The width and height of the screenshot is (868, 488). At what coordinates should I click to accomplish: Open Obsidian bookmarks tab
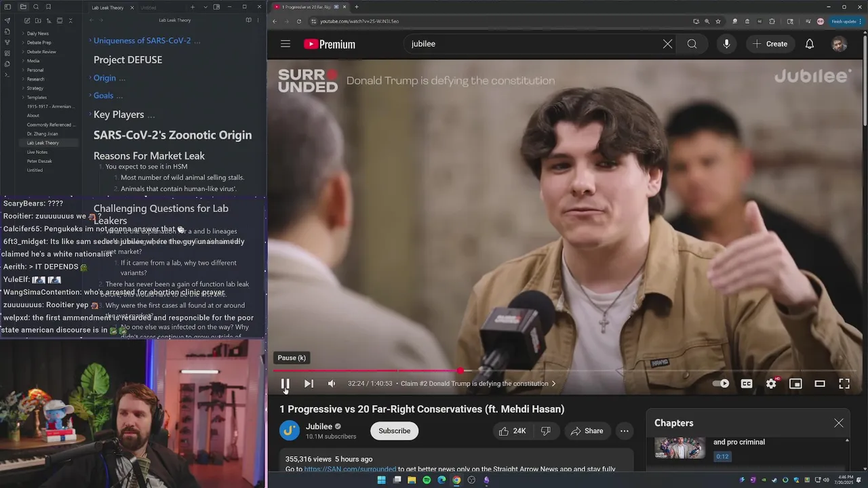tap(48, 7)
